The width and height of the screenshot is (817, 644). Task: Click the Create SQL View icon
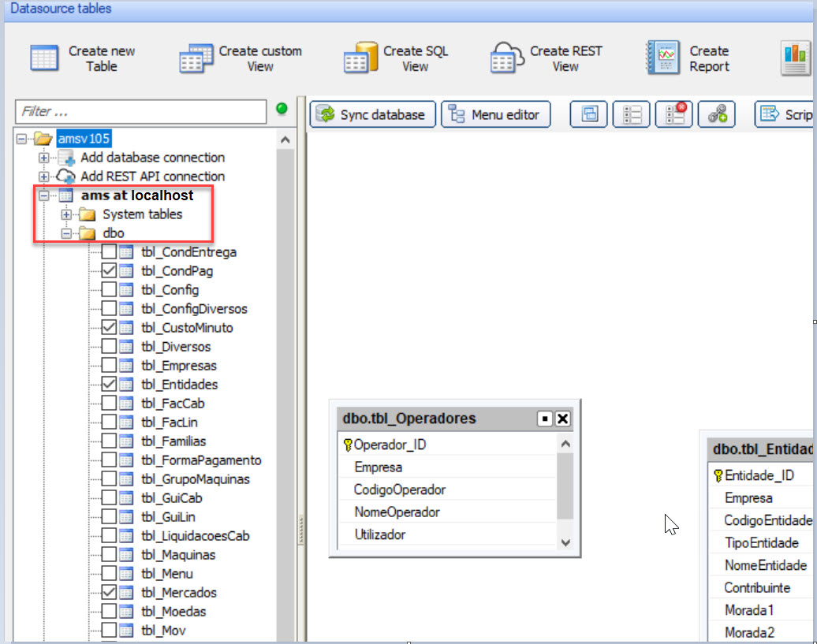coord(360,58)
